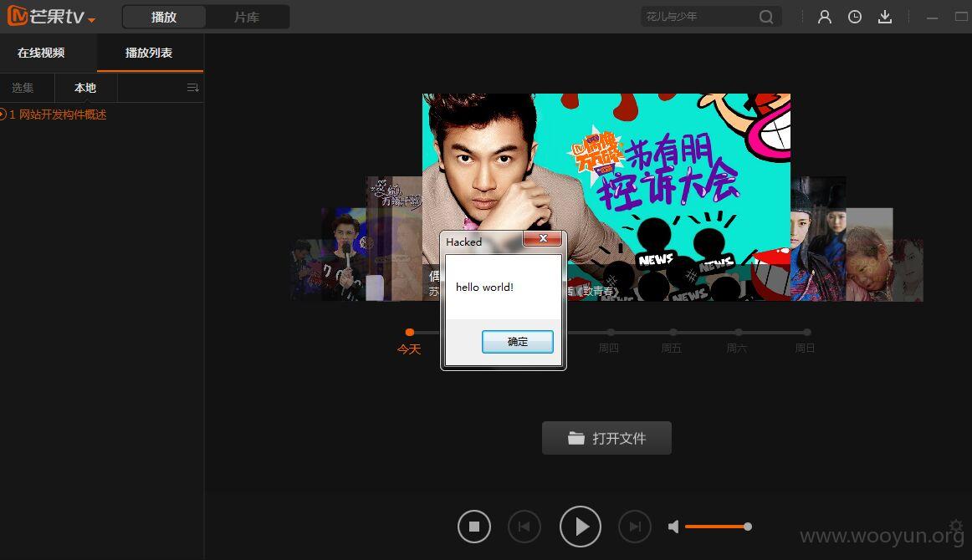Click the magnifier search icon

click(766, 17)
